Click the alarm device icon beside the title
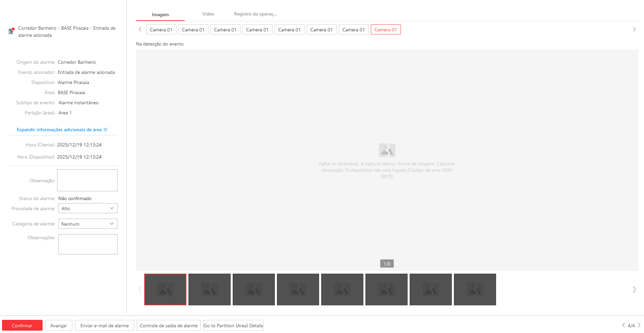Viewport: 644px width, 333px height. pyautogui.click(x=11, y=31)
